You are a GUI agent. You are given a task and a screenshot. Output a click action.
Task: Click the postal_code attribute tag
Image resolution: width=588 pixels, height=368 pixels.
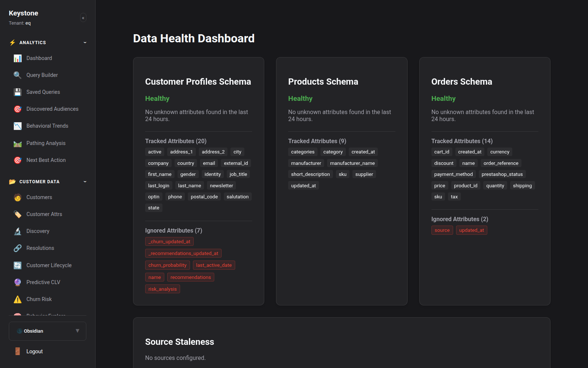click(x=204, y=197)
